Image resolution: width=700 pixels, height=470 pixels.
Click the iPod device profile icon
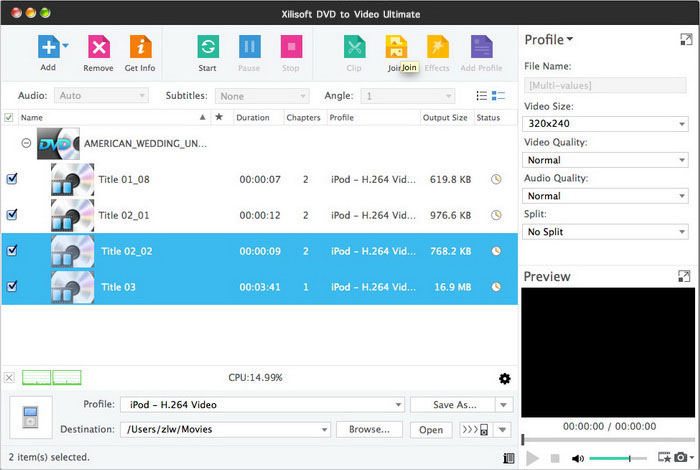coord(31,417)
